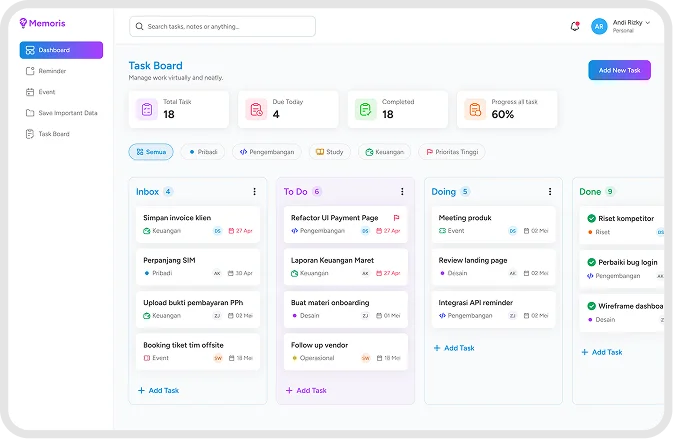Screen dimensions: 673x439
Task: Click priority flag on Refactor UI Payment Page
Action: [x=396, y=218]
